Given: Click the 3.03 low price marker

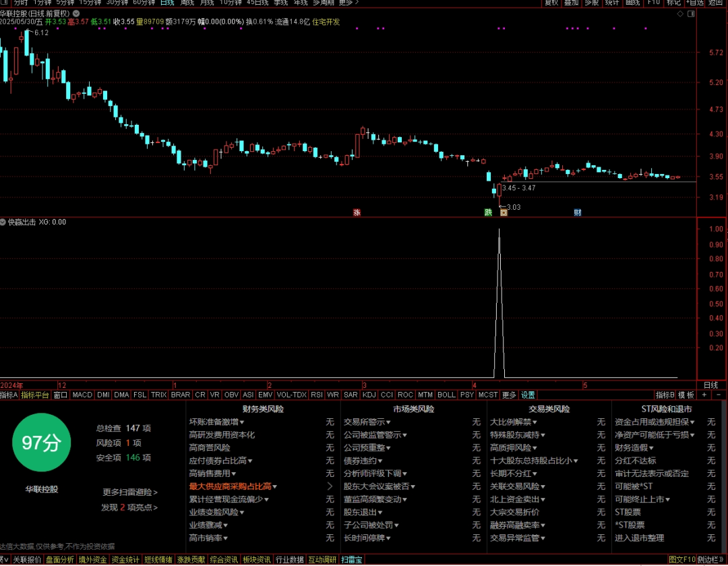Looking at the screenshot, I should 513,207.
